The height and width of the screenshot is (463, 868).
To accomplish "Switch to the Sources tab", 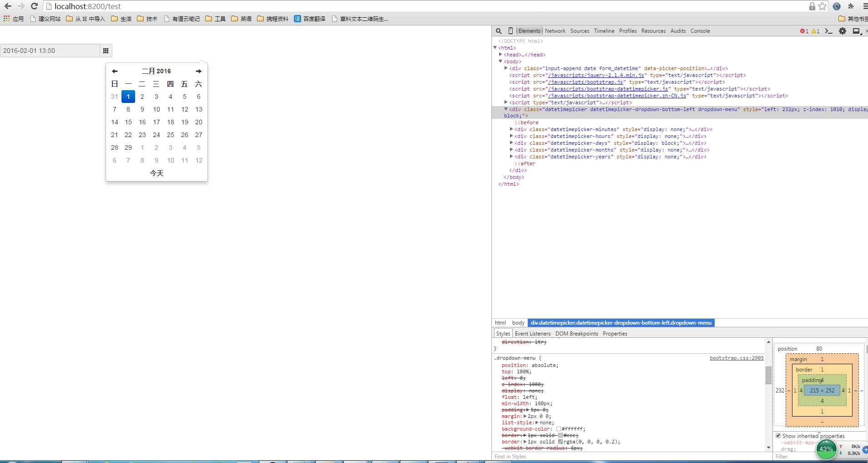I will [x=580, y=31].
